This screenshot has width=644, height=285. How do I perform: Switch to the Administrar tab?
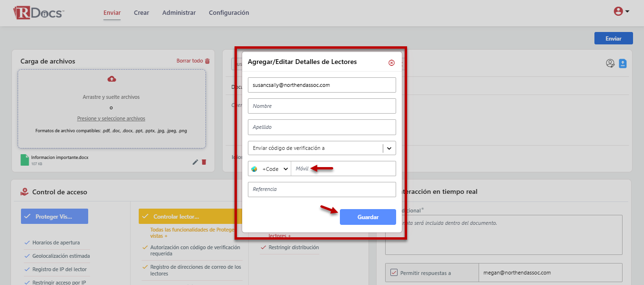coord(179,13)
